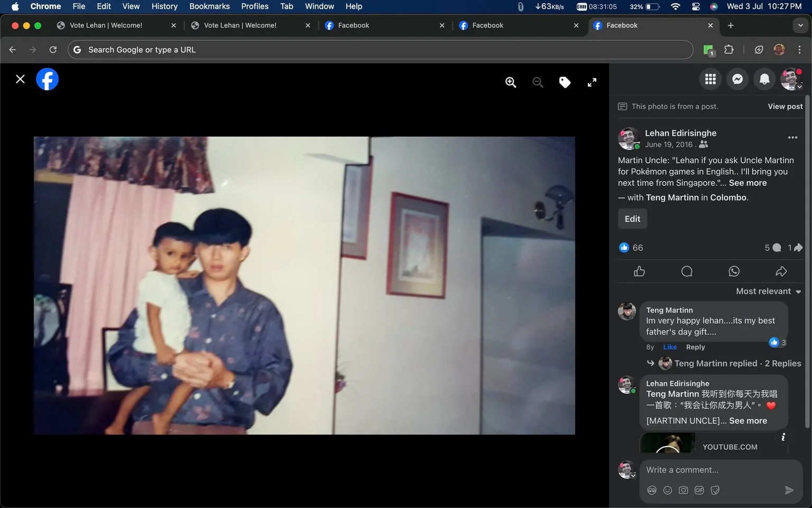Reload the page

tap(53, 50)
